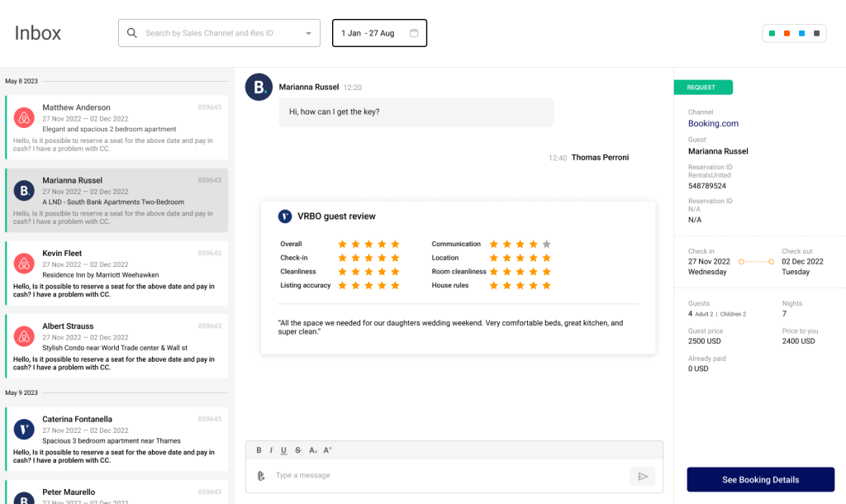Click 'Residence Inn by Marriott Weehawken' listing name
Screen dimensions: 846x504
[101, 274]
